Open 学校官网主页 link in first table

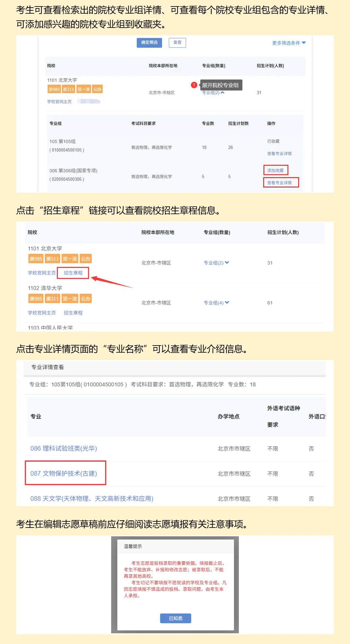[59, 102]
